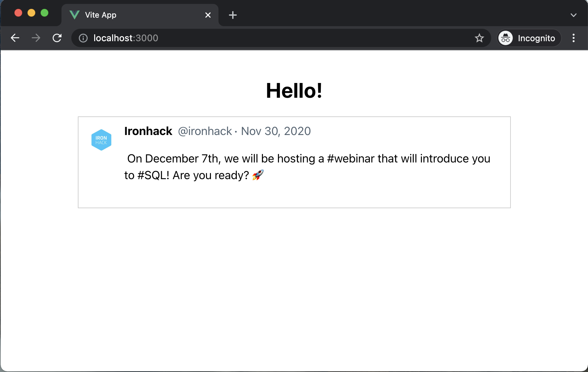588x372 pixels.
Task: Click the browser back arrow
Action: tap(15, 38)
